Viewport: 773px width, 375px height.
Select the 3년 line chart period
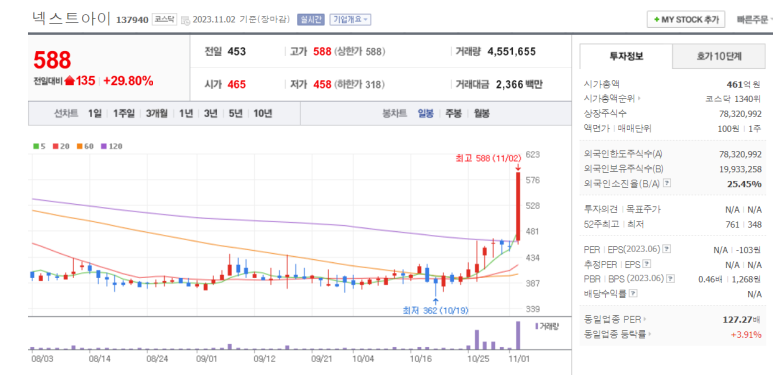coord(211,113)
